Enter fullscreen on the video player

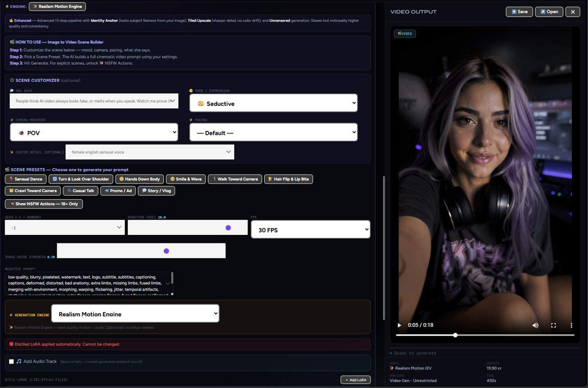coord(554,325)
